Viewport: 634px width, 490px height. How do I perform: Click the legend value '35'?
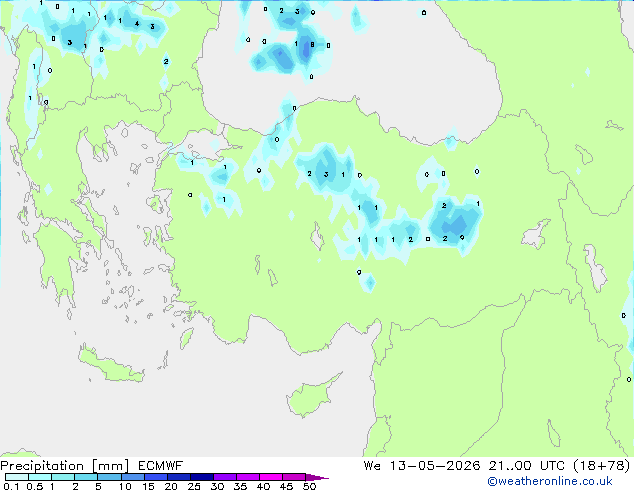click(240, 486)
